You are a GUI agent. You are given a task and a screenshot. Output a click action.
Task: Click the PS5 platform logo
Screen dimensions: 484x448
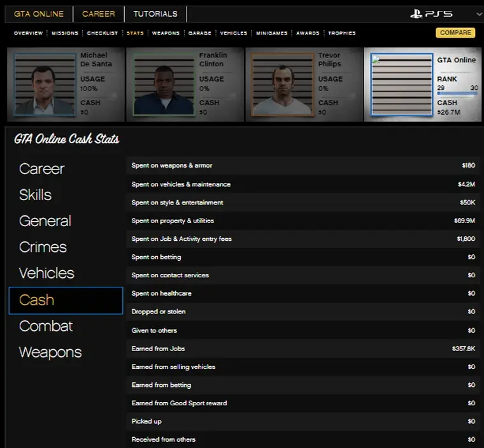(432, 13)
